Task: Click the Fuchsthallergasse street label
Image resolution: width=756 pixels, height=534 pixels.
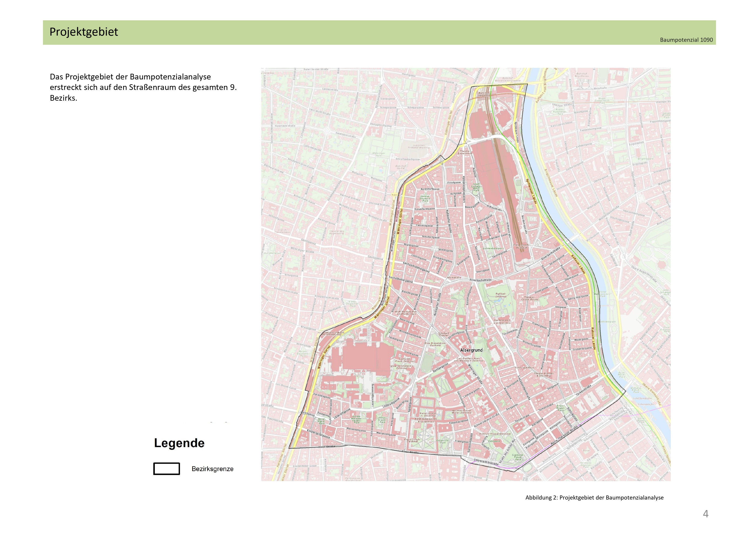Action: coord(401,280)
